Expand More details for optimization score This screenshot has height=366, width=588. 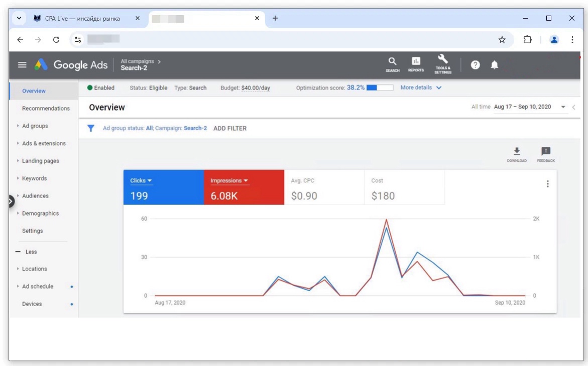click(x=421, y=87)
